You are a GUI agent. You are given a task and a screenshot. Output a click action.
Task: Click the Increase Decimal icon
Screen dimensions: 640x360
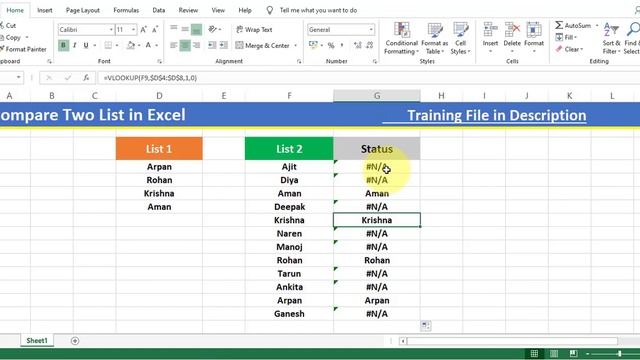(x=358, y=45)
